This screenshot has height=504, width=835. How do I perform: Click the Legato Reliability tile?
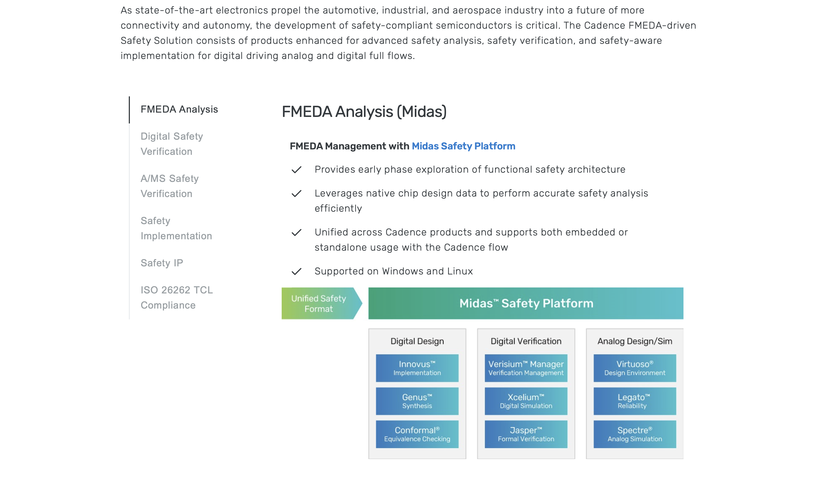click(x=635, y=401)
